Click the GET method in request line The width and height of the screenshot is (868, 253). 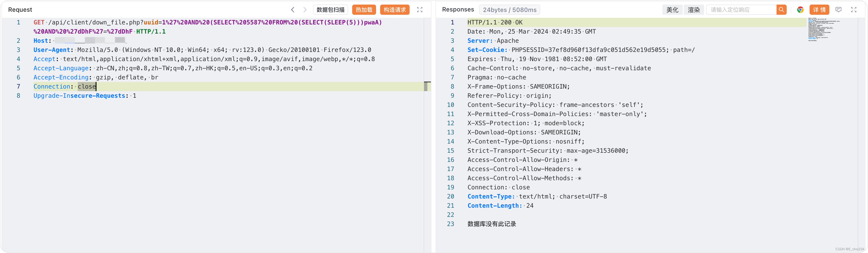(x=39, y=22)
